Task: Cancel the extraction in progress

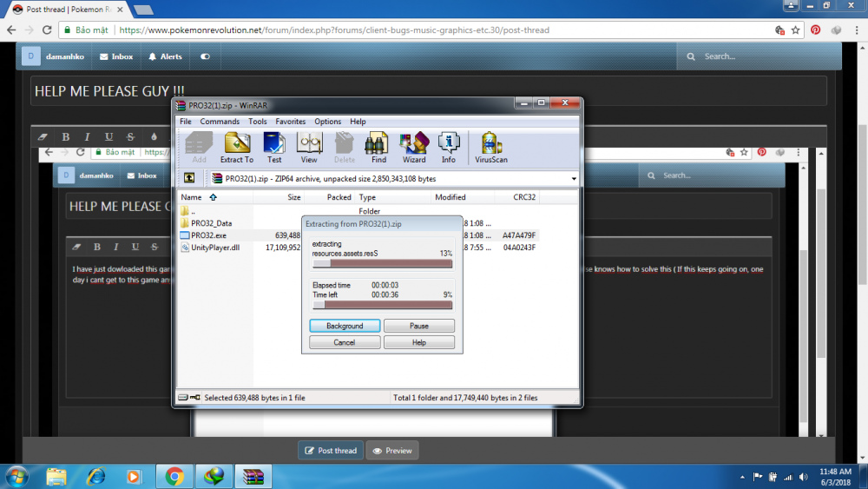Action: click(345, 342)
